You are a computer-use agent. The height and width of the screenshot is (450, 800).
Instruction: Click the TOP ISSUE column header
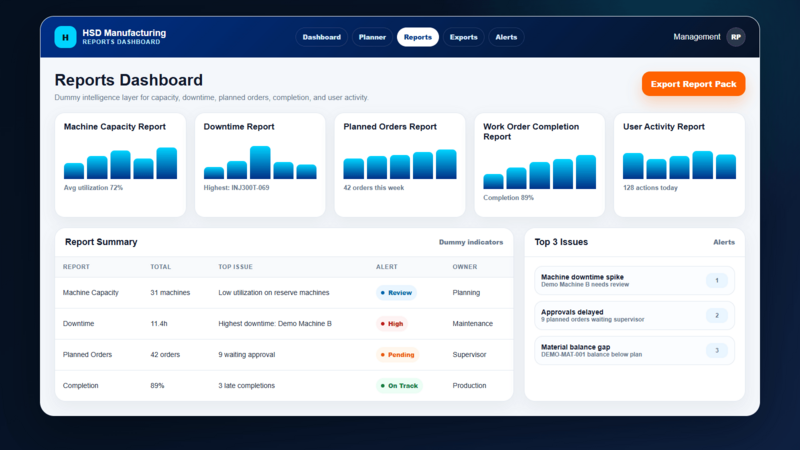(x=235, y=267)
